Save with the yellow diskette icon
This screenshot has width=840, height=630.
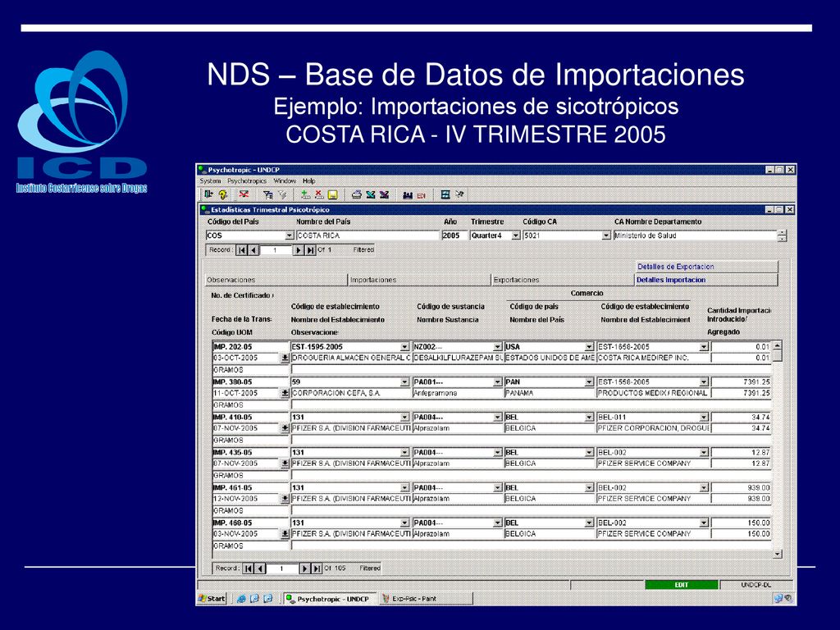coord(333,195)
